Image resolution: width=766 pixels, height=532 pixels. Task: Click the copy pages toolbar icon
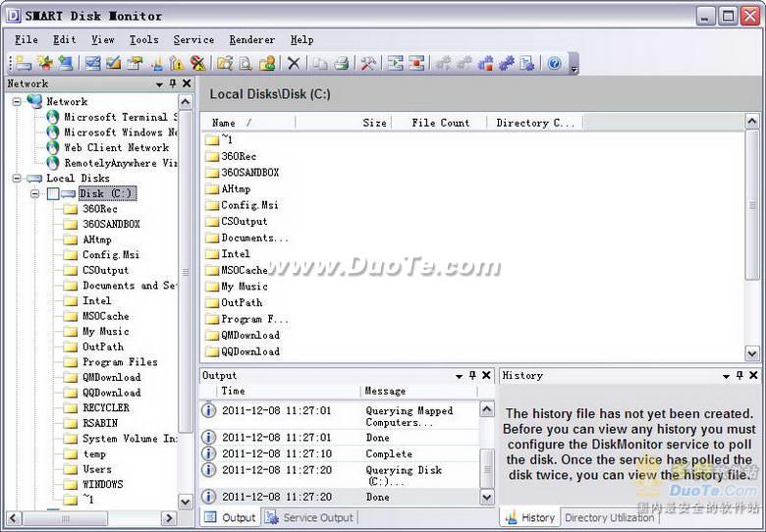click(320, 64)
